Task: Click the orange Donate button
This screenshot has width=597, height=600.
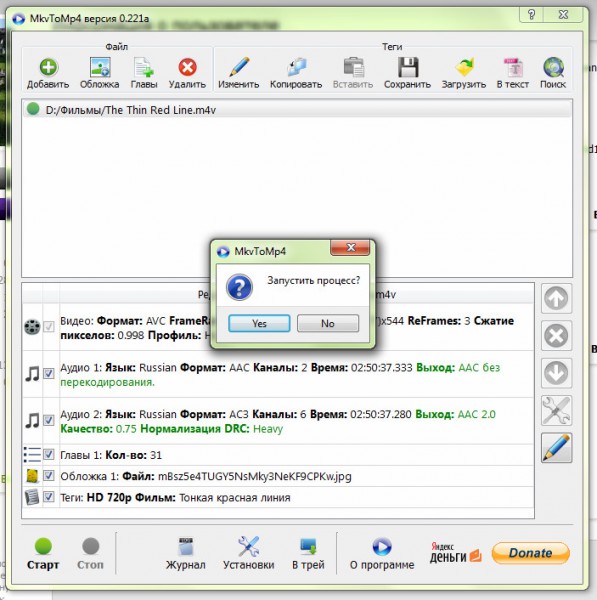Action: (x=531, y=553)
